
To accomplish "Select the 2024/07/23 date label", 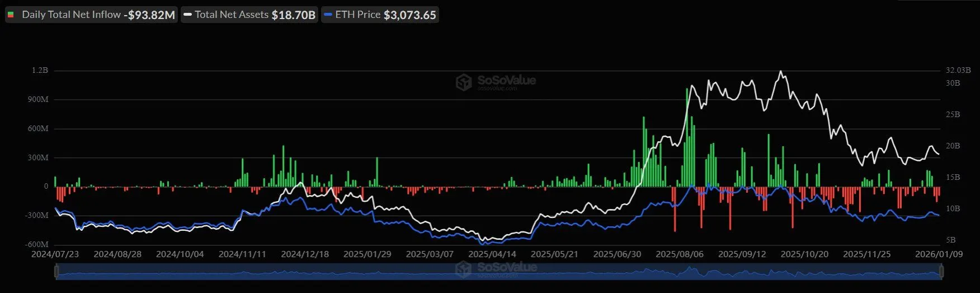I will pos(55,254).
